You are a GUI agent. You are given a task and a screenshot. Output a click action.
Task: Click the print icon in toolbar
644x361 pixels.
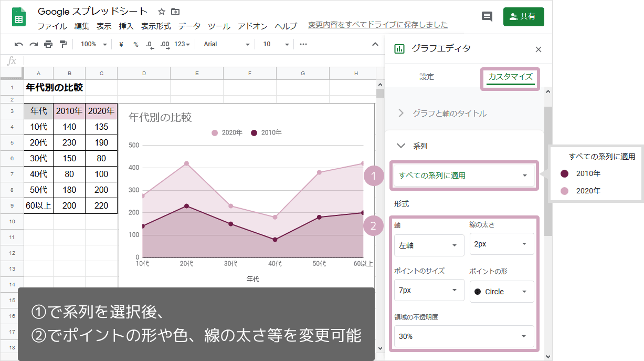click(x=48, y=45)
